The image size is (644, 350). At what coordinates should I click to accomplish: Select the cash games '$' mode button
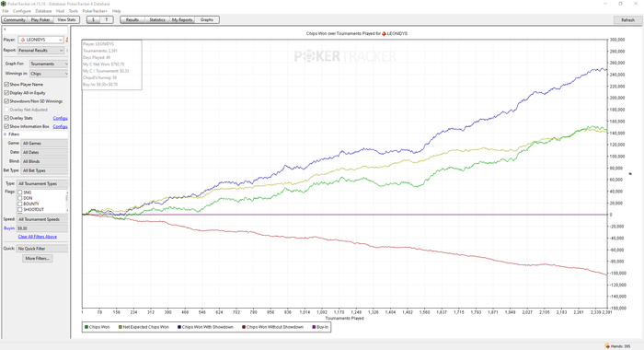click(93, 19)
